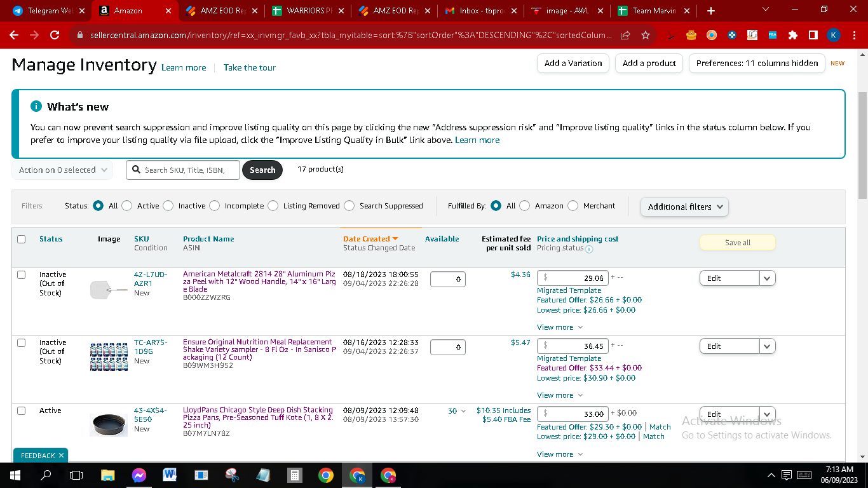This screenshot has width=868, height=488.
Task: Switch to the image - AWL tab
Action: click(567, 11)
